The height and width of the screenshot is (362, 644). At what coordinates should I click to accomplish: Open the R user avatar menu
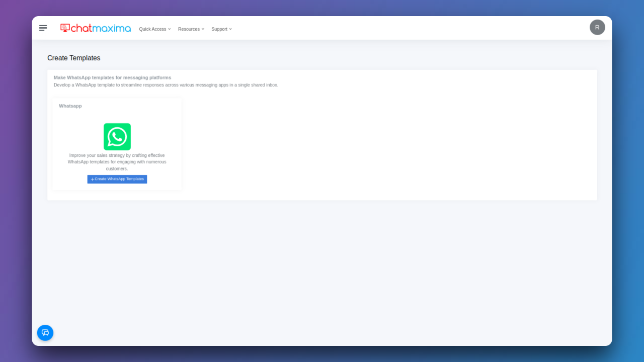coord(597,27)
